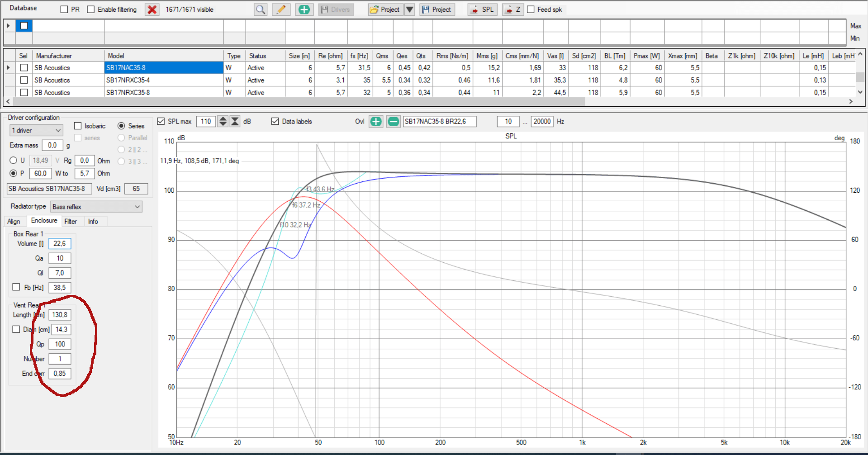868x455 pixels.
Task: Click the Vas [l] column header
Action: pyautogui.click(x=556, y=56)
